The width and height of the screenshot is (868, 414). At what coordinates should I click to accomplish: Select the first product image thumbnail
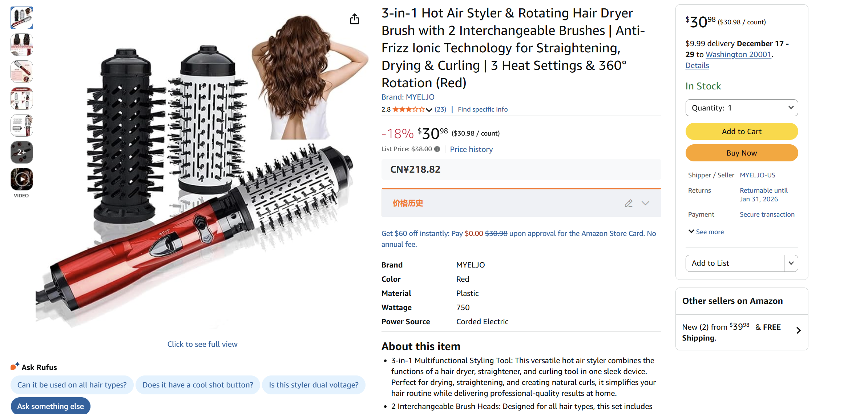pyautogui.click(x=21, y=17)
